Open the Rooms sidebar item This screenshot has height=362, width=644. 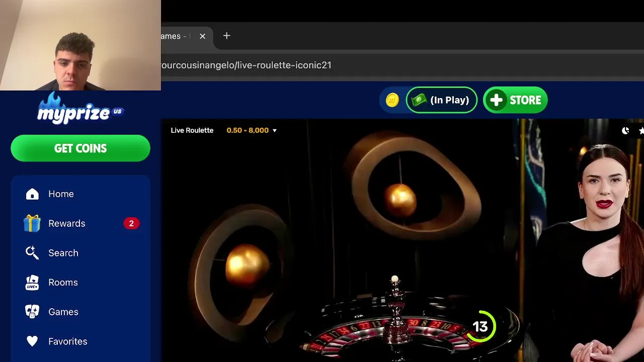80,283
